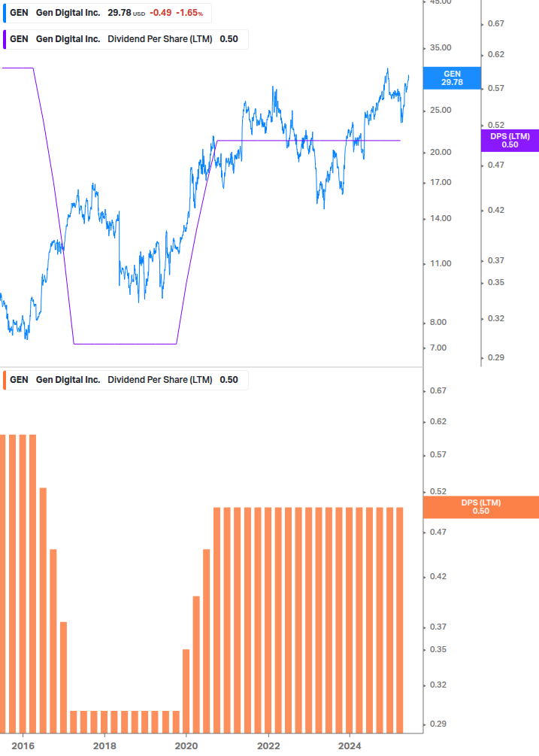
Task: Click the purple color bar of DPS legend
Action: pos(5,40)
